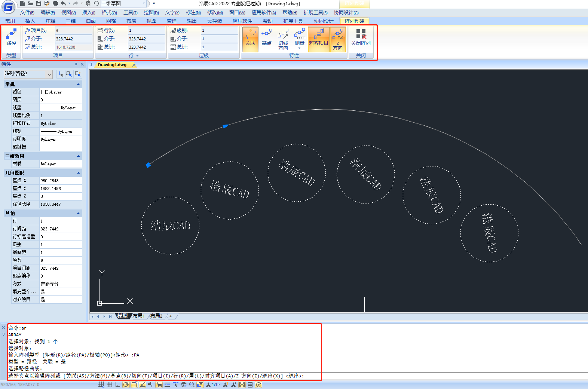Toggle the Z方向 button
This screenshot has height=389, width=588.
338,39
